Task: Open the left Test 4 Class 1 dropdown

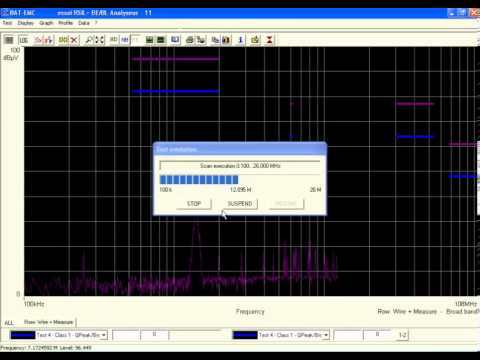Action: point(104,335)
